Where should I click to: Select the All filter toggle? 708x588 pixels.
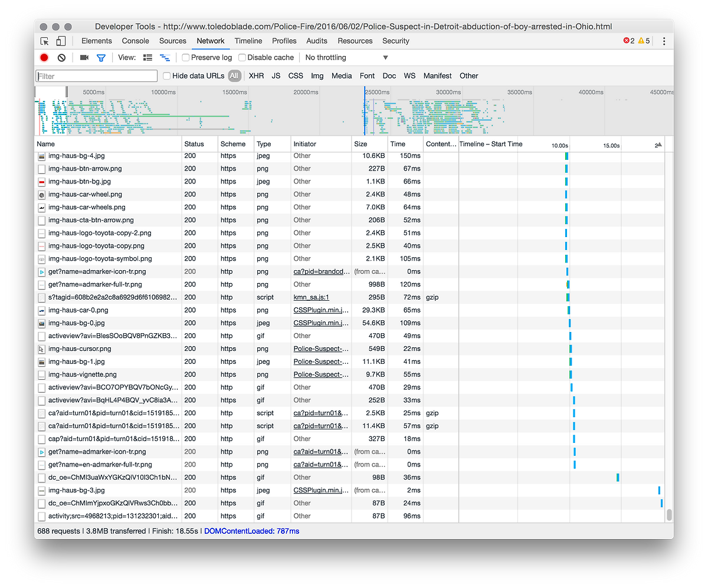234,76
